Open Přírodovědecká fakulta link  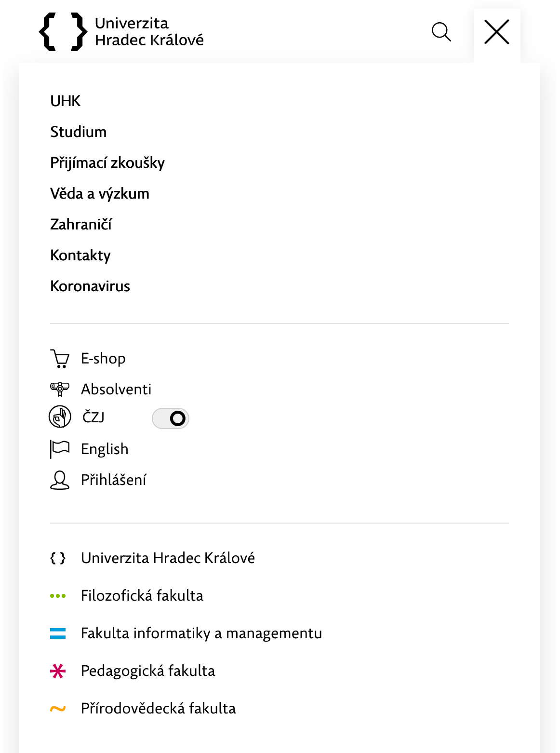click(159, 709)
